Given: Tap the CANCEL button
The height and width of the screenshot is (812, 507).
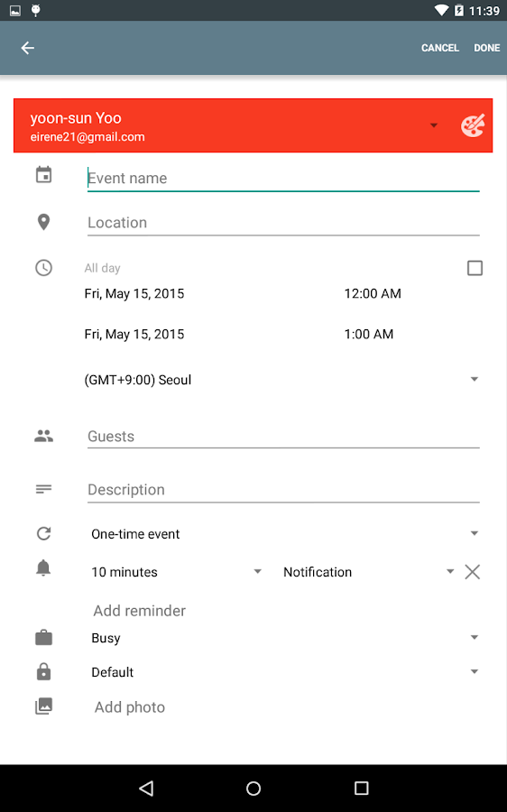Looking at the screenshot, I should point(440,48).
